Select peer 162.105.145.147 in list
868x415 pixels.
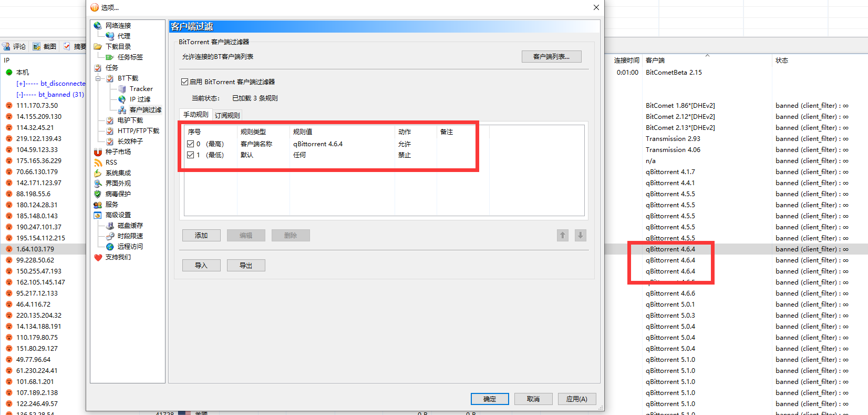click(x=40, y=282)
